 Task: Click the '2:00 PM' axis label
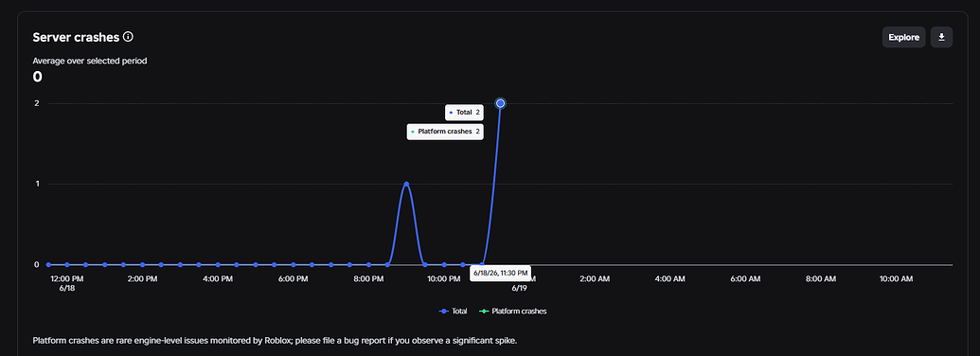[142, 278]
